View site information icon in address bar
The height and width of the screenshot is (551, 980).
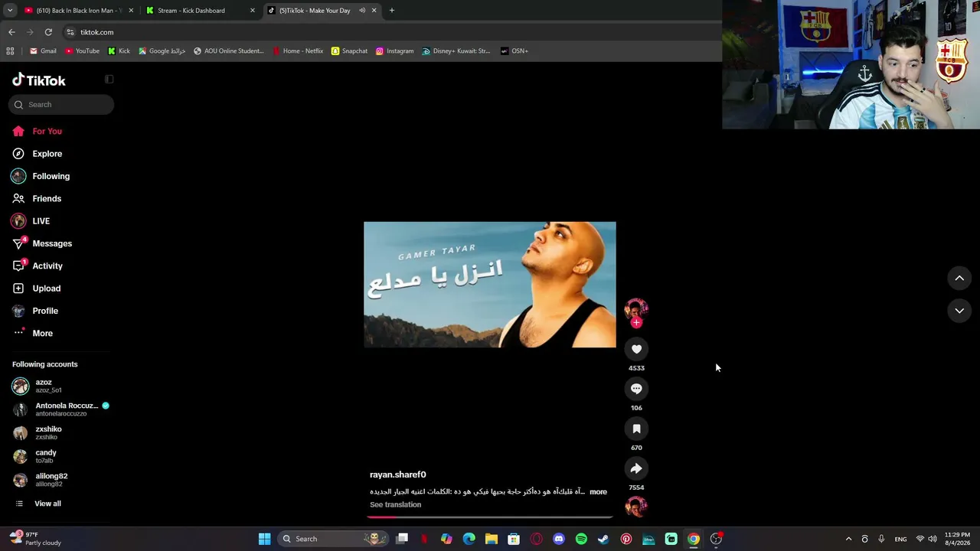point(70,32)
